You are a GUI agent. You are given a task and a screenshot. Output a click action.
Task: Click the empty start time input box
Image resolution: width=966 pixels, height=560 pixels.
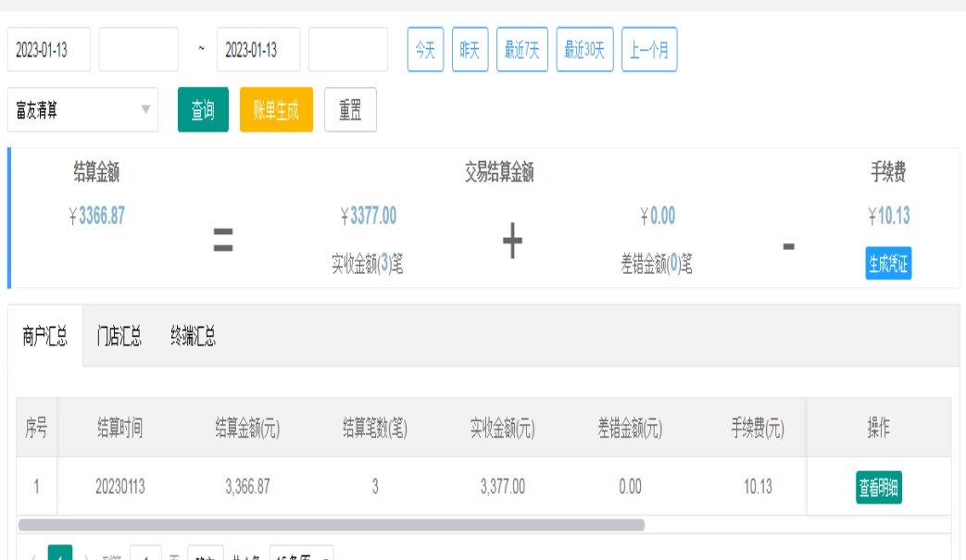[139, 50]
